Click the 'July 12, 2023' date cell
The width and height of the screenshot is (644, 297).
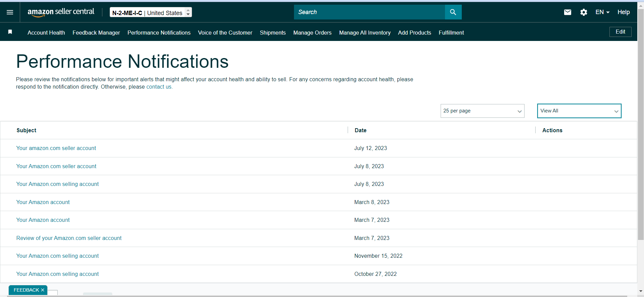[370, 148]
